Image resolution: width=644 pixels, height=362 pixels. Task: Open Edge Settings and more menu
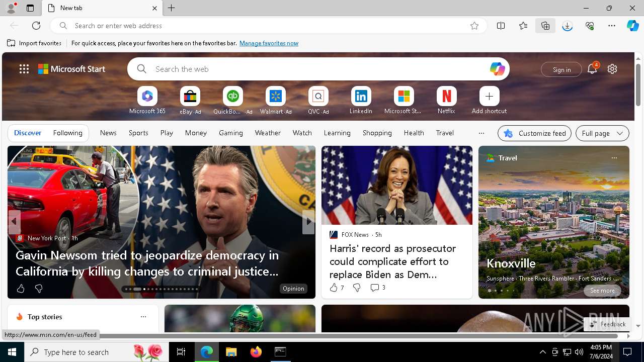612,26
